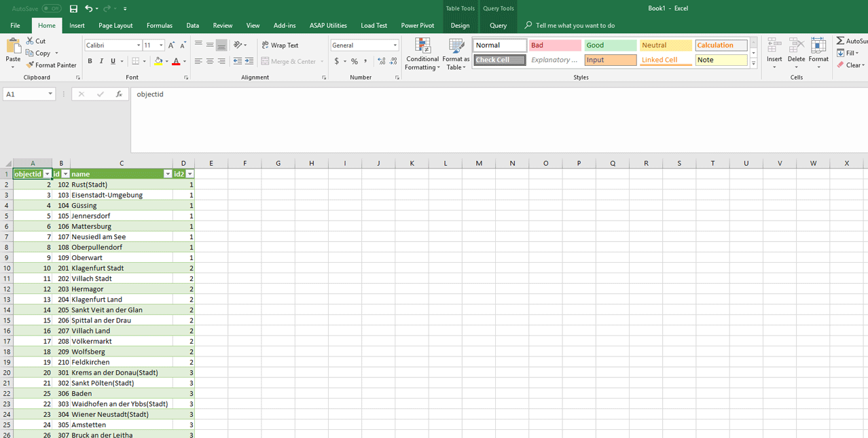Click the Save icon in Quick Access toolbar

[x=73, y=8]
